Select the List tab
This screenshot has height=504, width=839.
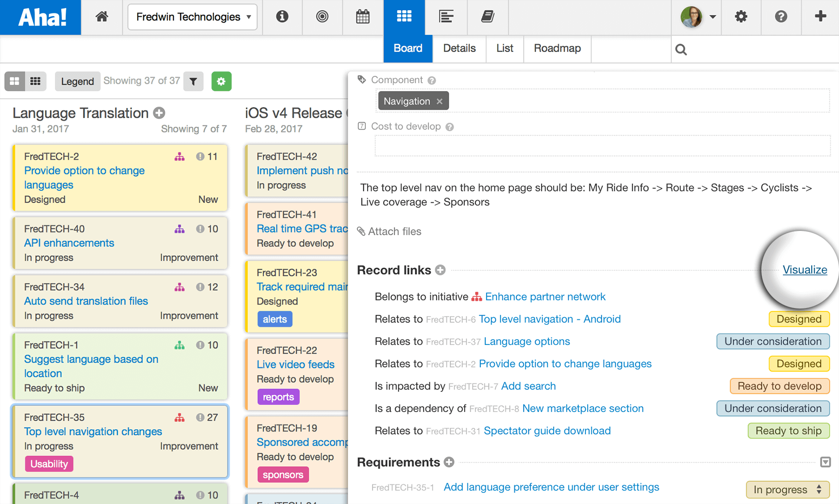[x=505, y=48]
